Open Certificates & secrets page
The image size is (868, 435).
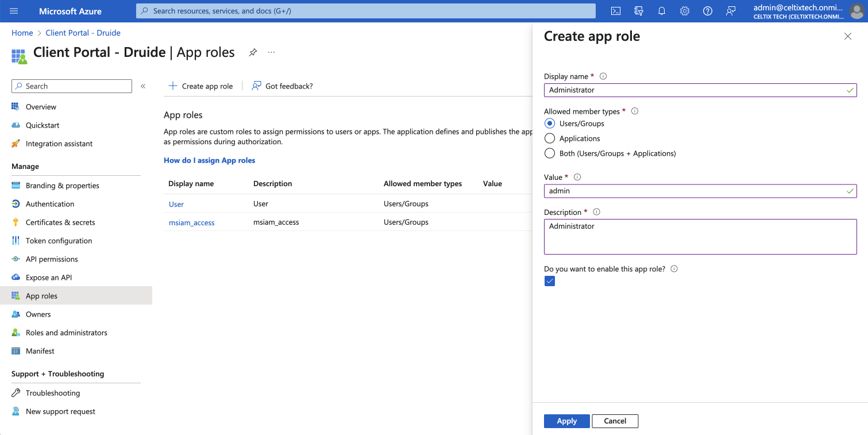[x=60, y=222]
